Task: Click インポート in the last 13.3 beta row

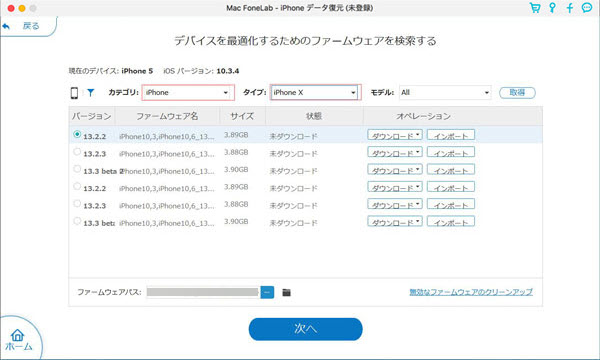Action: (x=451, y=222)
